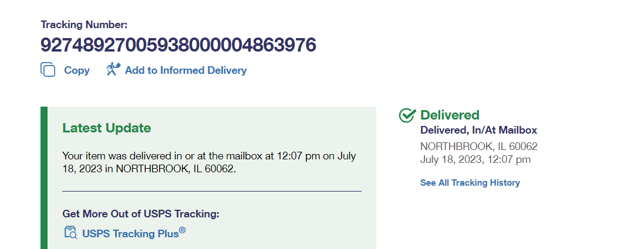
Task: Click the July 18, 2023, 12:07 pm timestamp
Action: [475, 159]
